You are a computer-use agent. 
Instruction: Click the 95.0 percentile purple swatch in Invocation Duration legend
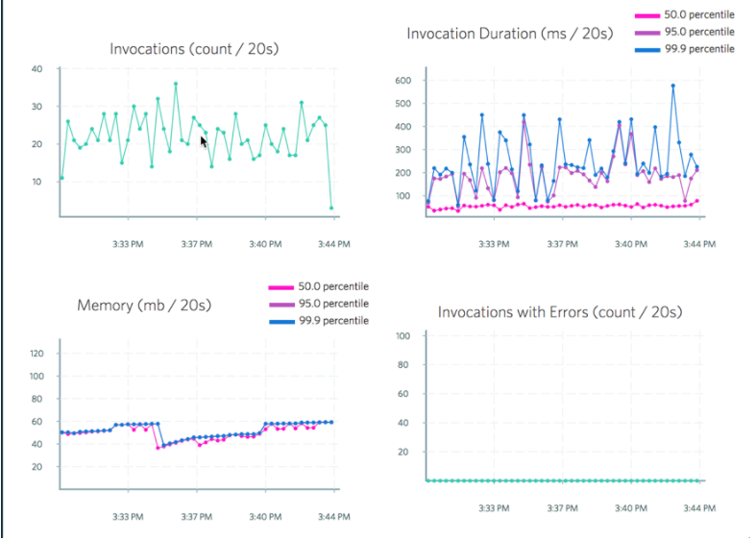(647, 33)
